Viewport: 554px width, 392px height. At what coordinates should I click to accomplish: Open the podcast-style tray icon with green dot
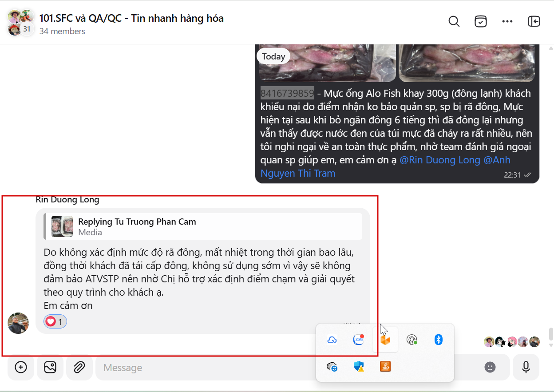click(412, 340)
